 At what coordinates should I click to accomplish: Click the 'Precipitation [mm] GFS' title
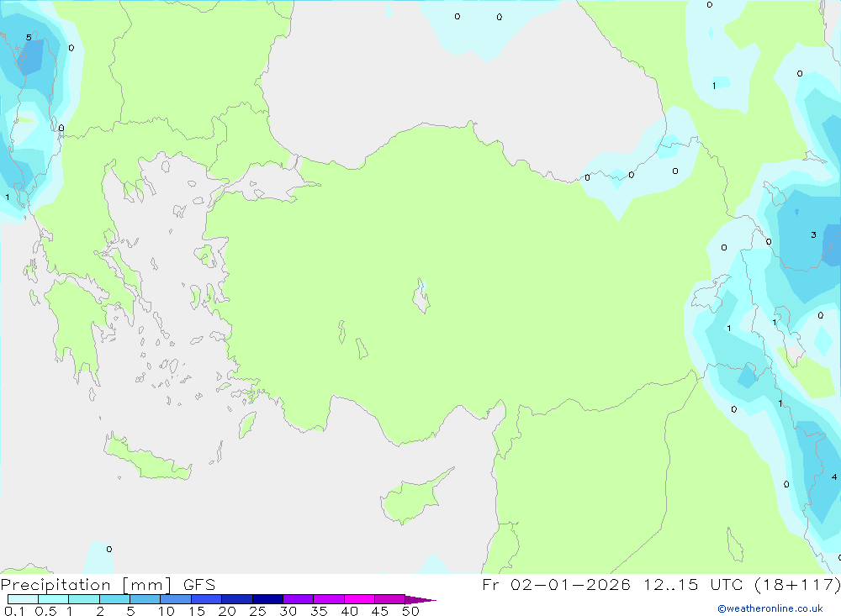click(108, 585)
